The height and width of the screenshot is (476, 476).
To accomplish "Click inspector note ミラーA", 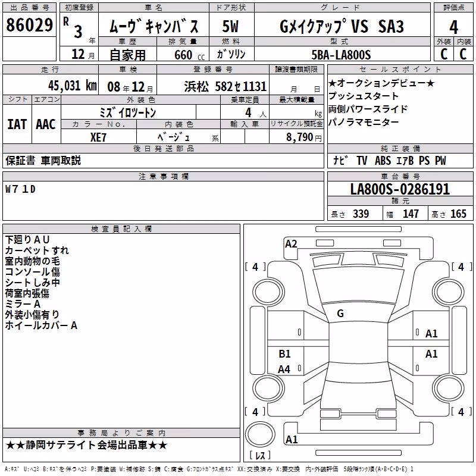I will click(23, 304).
